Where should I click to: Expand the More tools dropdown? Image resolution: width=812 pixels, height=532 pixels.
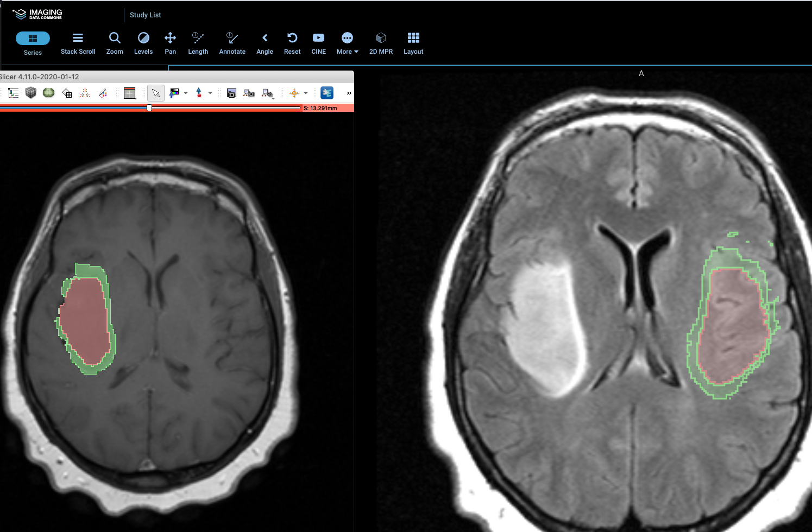347,43
